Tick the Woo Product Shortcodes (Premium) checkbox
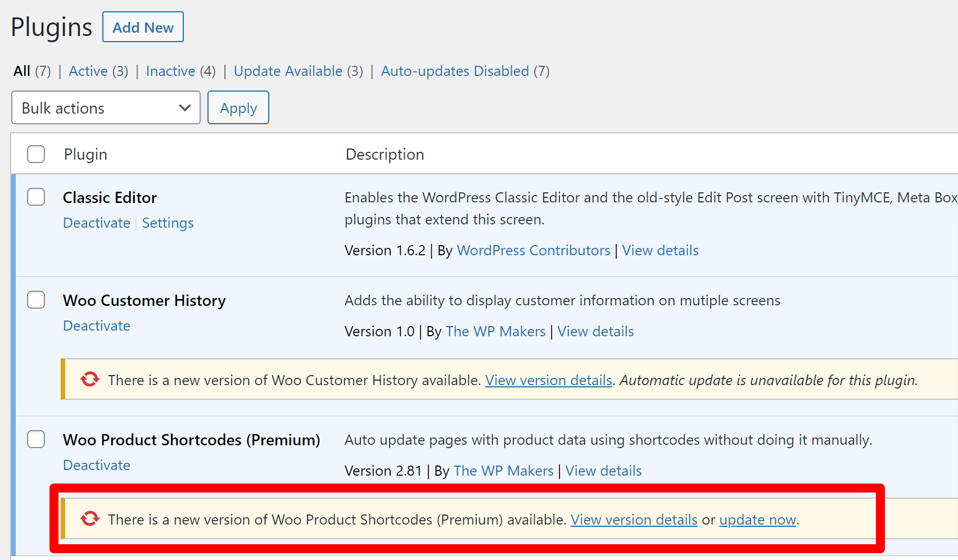Screen dimensions: 958x560 tap(36, 439)
